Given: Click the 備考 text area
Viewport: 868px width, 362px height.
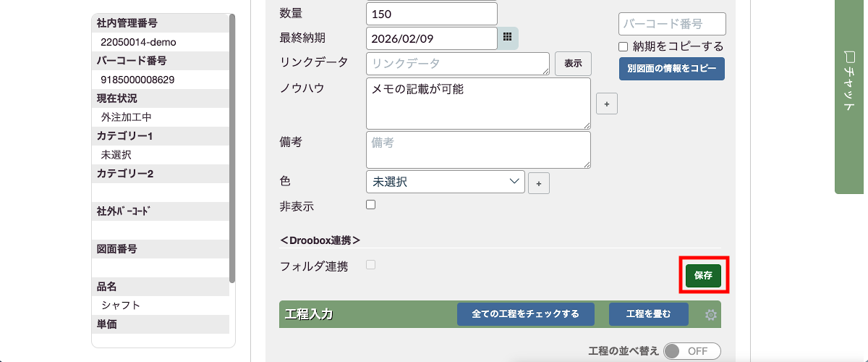Looking at the screenshot, I should (x=478, y=150).
